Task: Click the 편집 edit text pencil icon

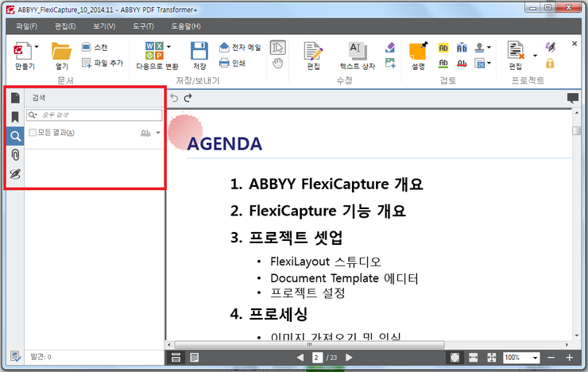Action: 313,52
